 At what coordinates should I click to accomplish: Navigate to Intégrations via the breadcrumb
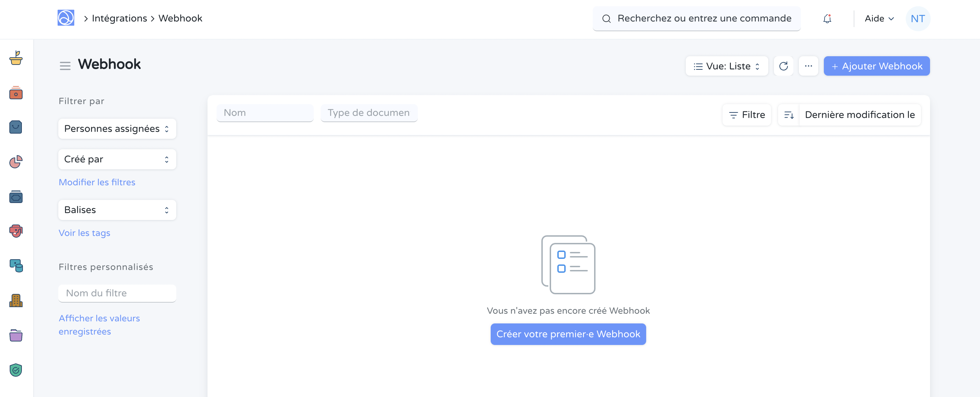click(119, 18)
